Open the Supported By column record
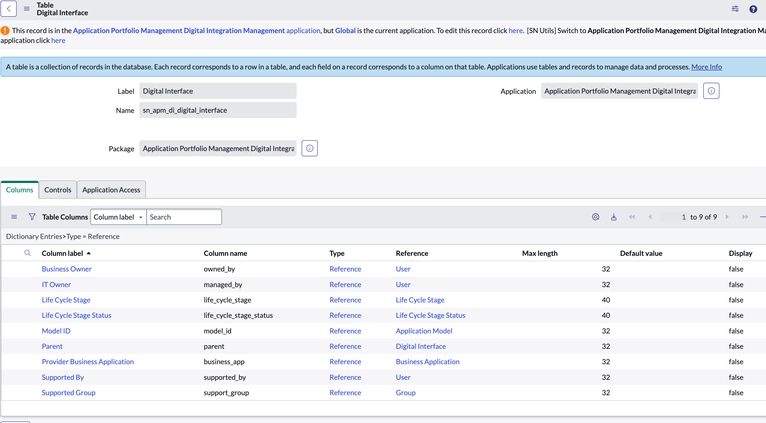 click(63, 377)
